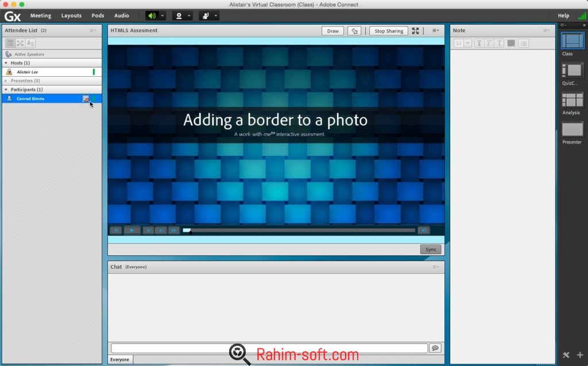Click the raise hand status icon
The height and width of the screenshot is (366, 588).
[x=206, y=15]
